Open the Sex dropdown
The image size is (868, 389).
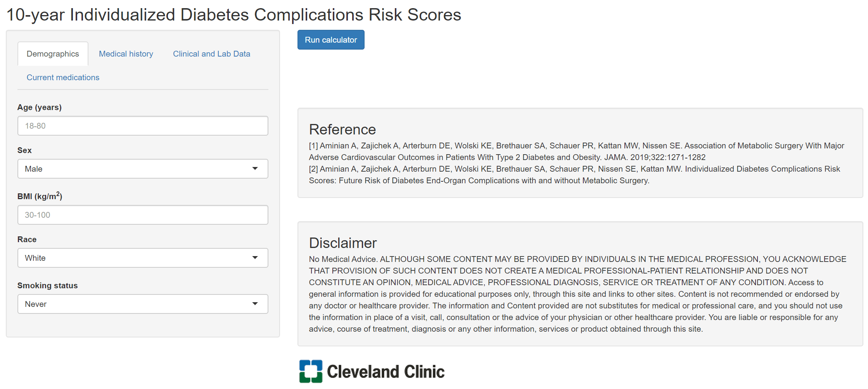143,169
